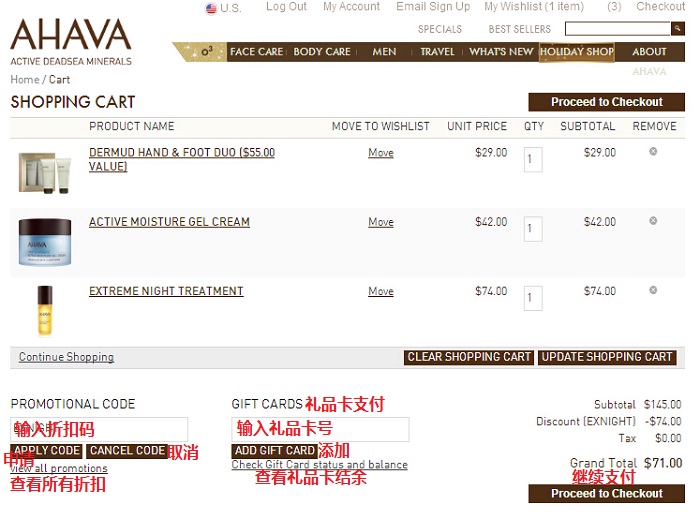Move Dermud Hand & Foot Duo to wishlist
The image size is (700, 519).
381,153
